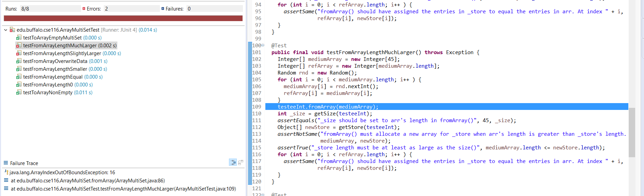
Task: Select the testFromArrayLengthSmaller test
Action: tap(65, 69)
